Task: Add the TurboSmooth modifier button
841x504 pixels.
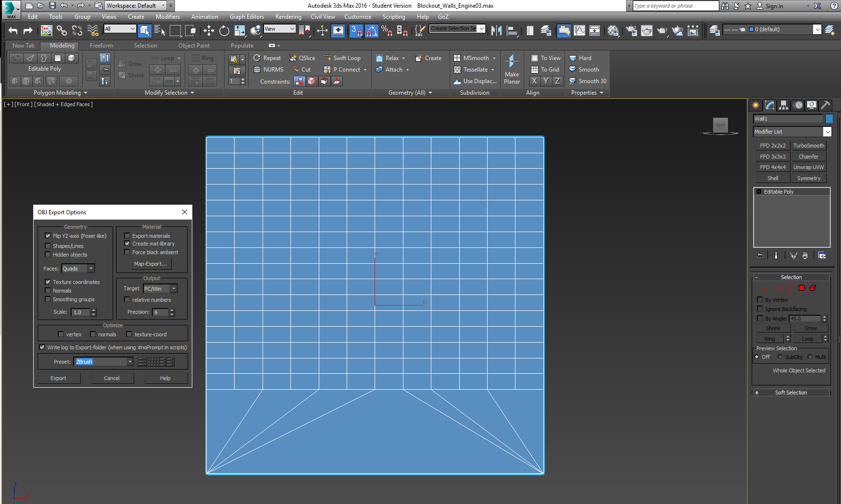Action: [x=808, y=146]
